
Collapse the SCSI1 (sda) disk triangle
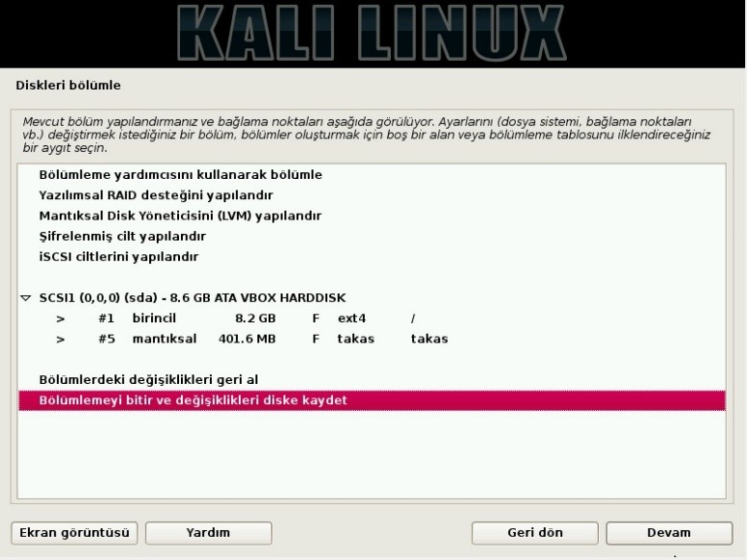pyautogui.click(x=26, y=298)
